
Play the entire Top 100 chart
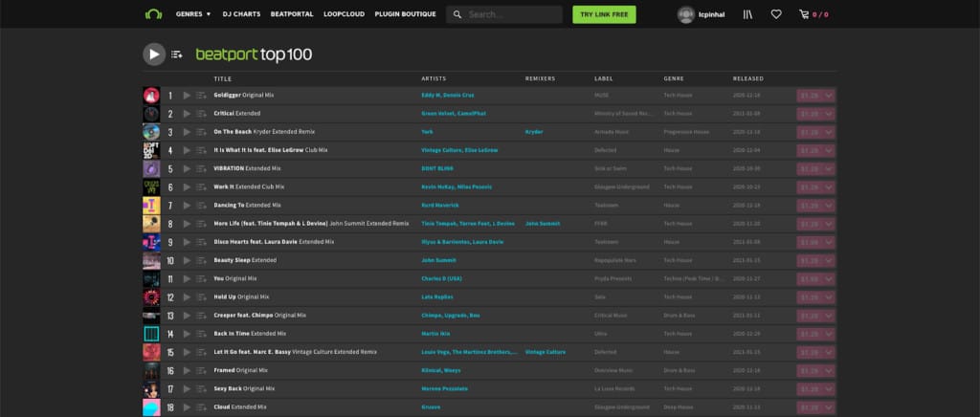(x=154, y=55)
